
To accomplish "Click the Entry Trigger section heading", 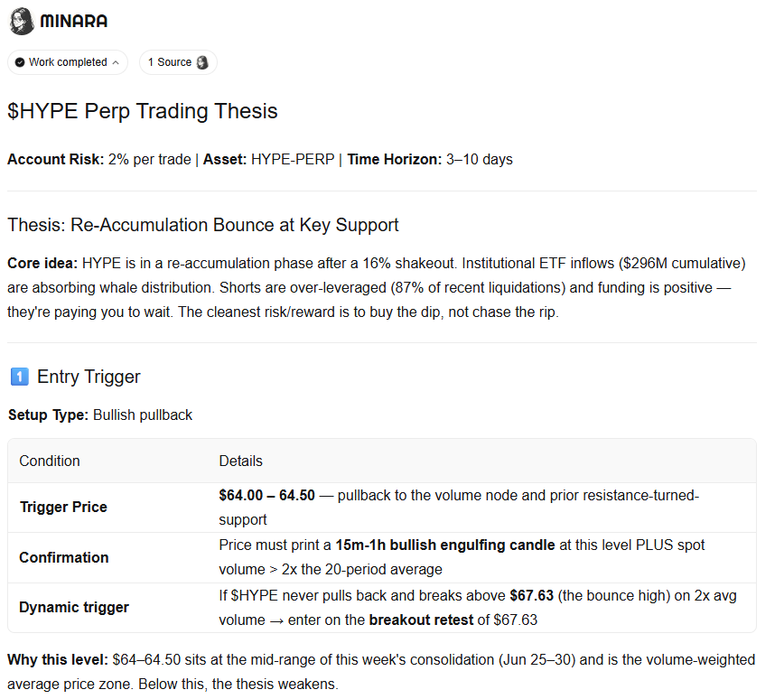I will pos(89,377).
